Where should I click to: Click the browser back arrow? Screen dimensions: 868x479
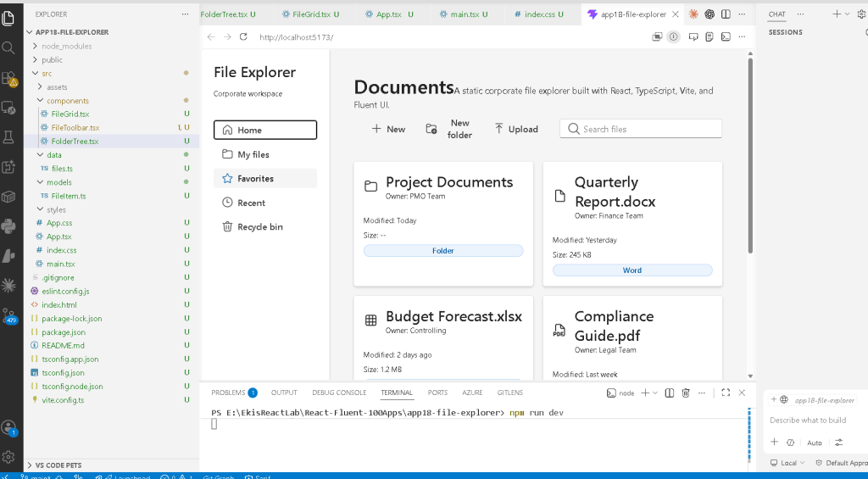(210, 37)
